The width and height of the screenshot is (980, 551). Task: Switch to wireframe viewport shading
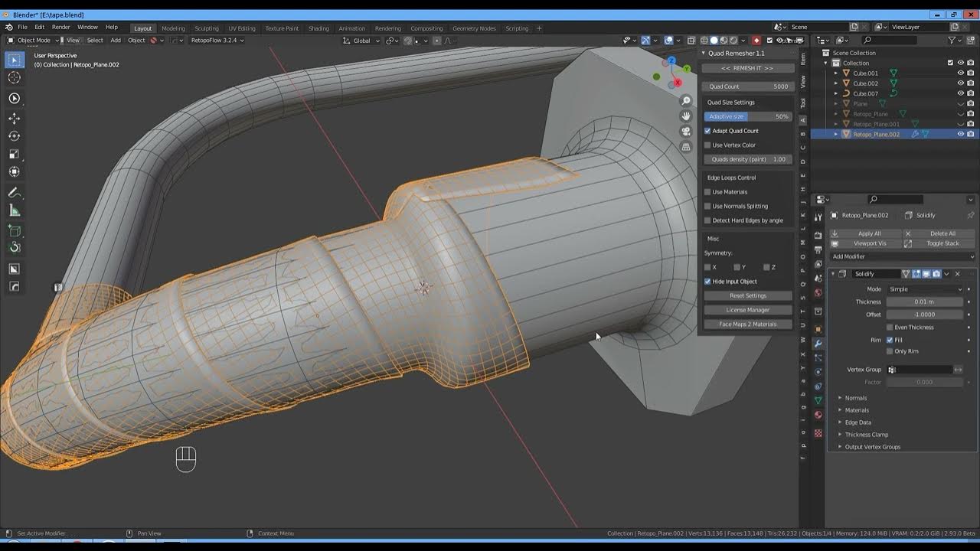click(x=704, y=41)
